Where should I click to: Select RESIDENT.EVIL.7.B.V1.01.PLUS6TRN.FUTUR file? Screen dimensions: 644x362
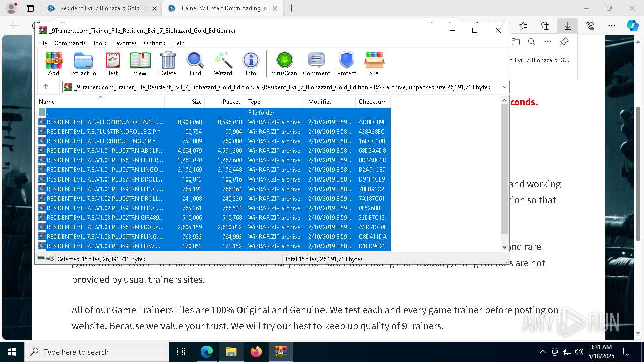pos(214,160)
